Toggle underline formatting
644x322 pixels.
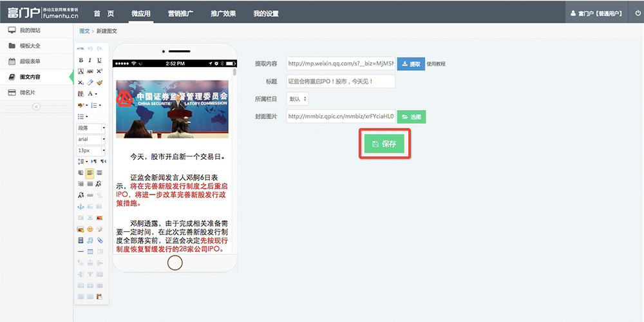pos(99,60)
